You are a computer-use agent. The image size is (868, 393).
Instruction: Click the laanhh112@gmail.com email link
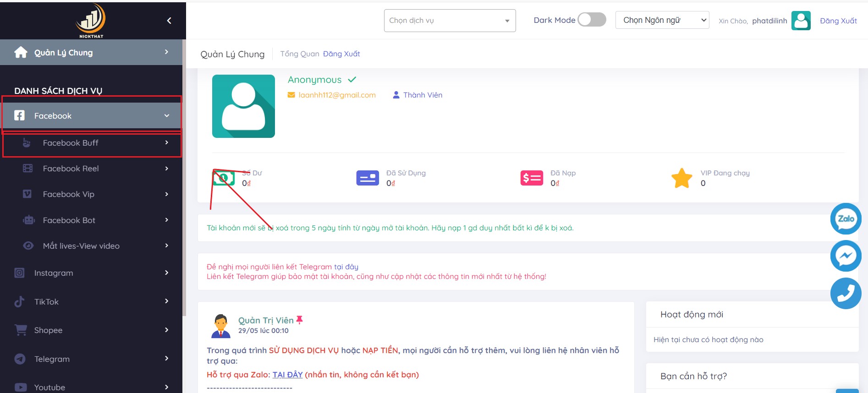pos(337,95)
